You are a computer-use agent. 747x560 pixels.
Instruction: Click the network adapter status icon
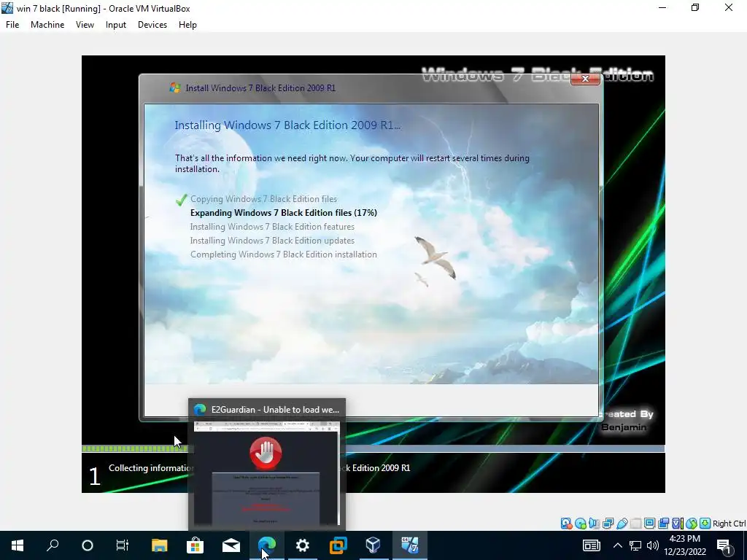[x=608, y=524]
